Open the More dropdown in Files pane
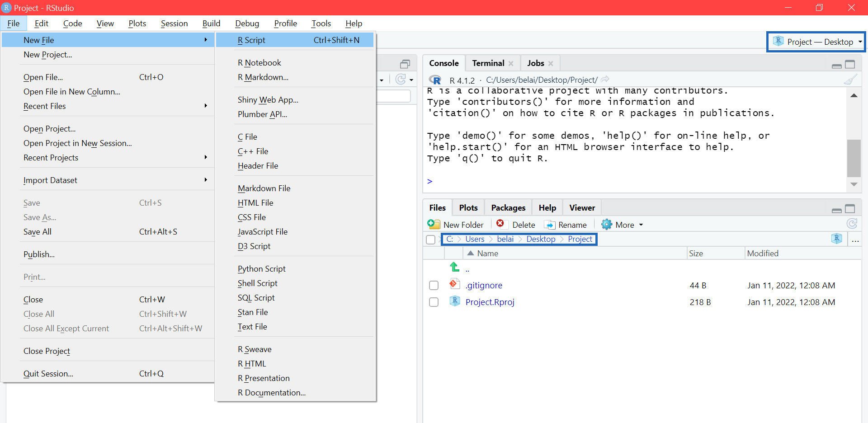 [622, 225]
